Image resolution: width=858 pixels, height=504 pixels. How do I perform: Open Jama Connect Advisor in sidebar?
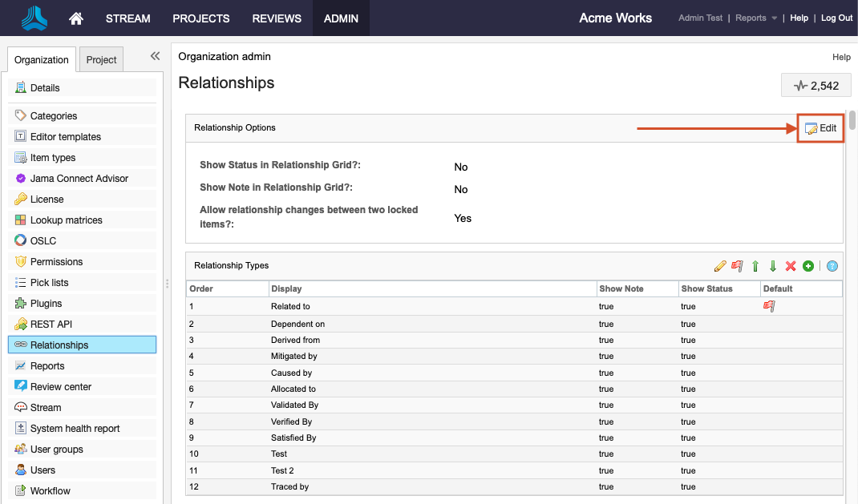pyautogui.click(x=79, y=179)
